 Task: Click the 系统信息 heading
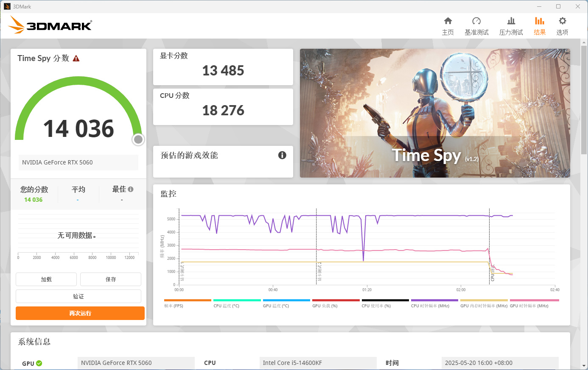(34, 342)
